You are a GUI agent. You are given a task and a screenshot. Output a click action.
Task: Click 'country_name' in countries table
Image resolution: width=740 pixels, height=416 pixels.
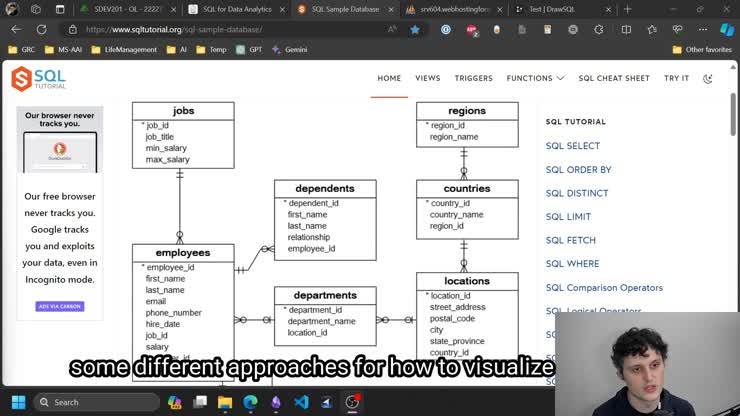click(456, 214)
